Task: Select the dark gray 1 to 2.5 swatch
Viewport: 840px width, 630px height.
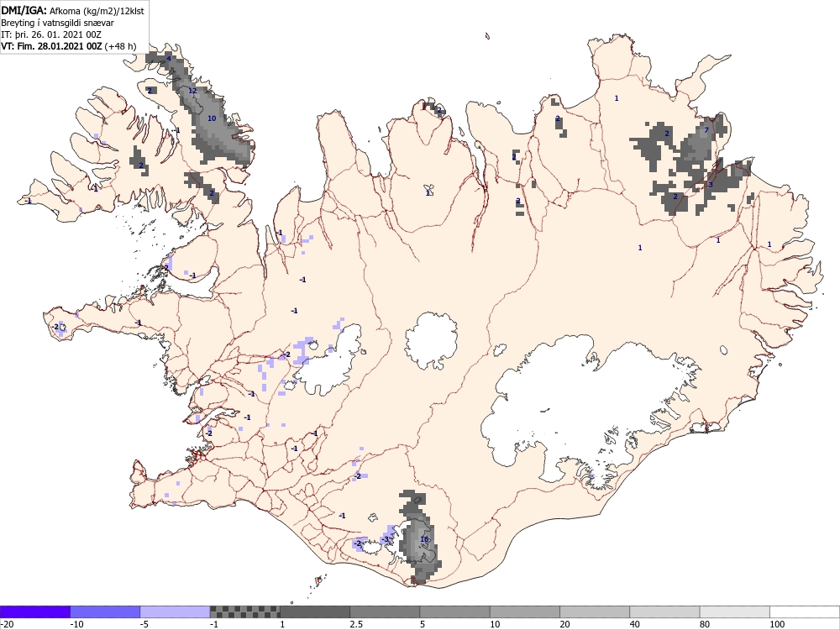Action: click(x=315, y=612)
